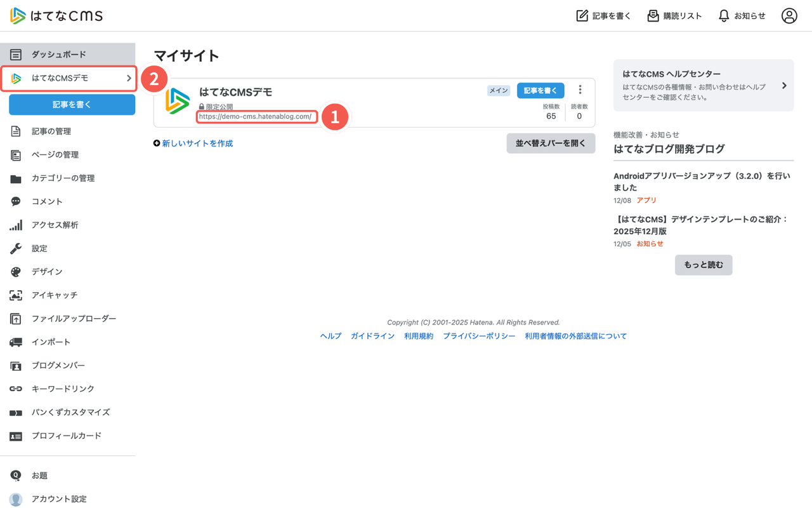Open the three-dot menu beside 記事を書く
The image size is (812, 508).
pyautogui.click(x=580, y=90)
